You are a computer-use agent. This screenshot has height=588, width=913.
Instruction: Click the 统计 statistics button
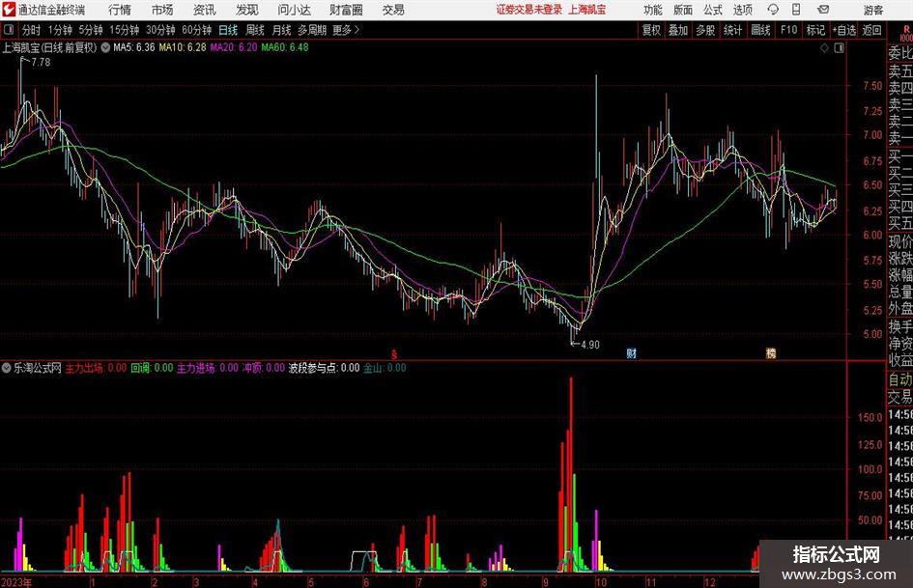click(x=732, y=30)
